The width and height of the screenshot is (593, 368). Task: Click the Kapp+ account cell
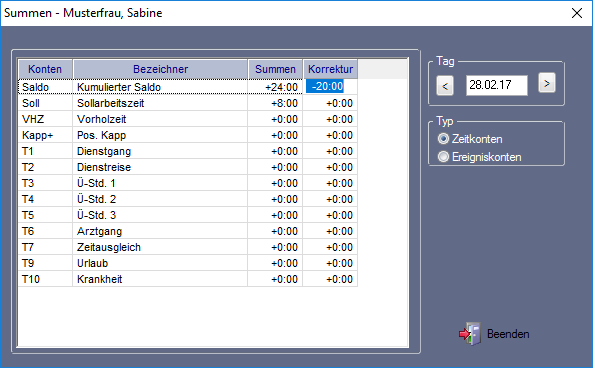point(45,135)
